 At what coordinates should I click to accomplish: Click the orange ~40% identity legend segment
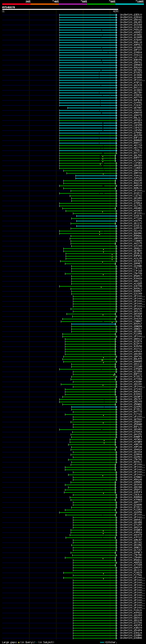pyautogui.click(x=45, y=4)
